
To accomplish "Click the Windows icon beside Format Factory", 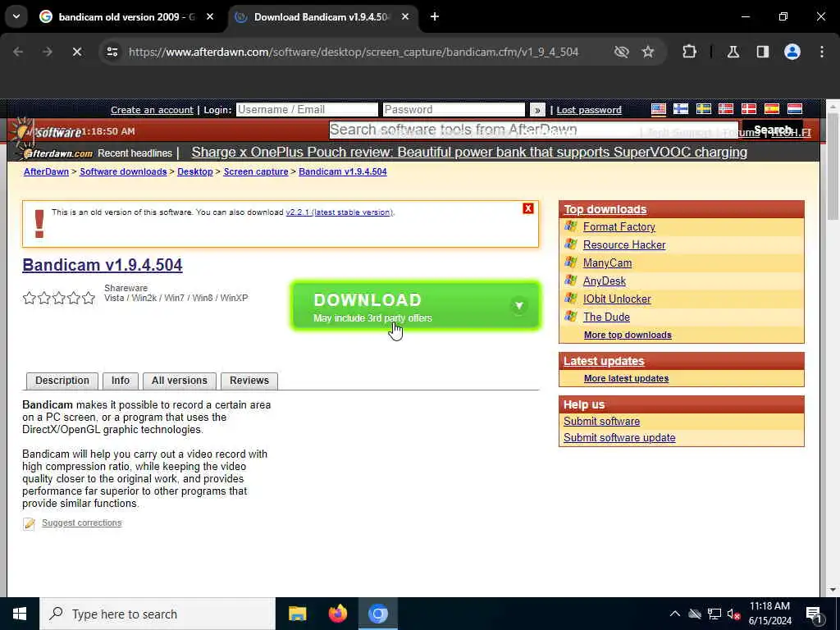I will tap(571, 226).
